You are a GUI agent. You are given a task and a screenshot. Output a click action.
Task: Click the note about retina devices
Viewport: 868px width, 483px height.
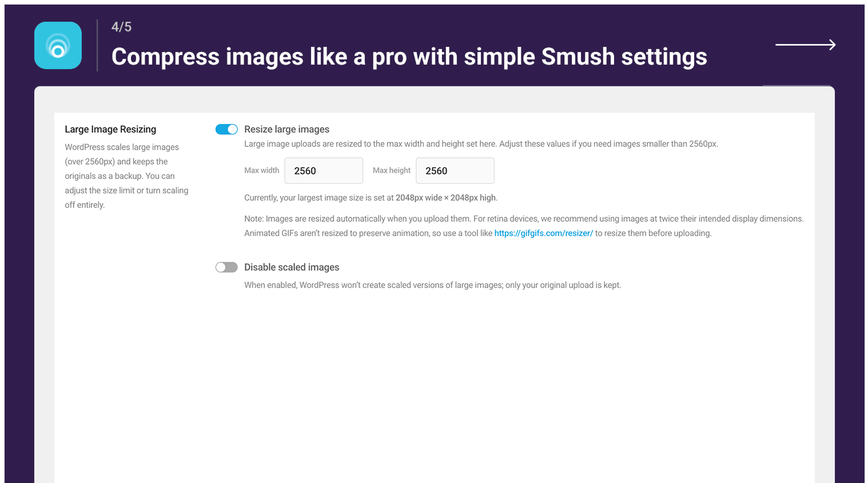[523, 219]
